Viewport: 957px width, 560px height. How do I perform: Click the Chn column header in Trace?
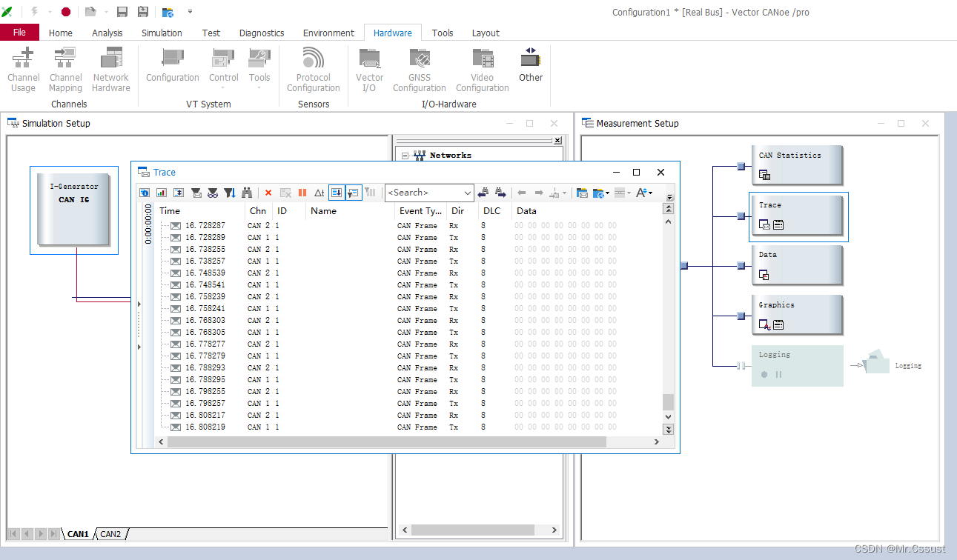pyautogui.click(x=259, y=211)
